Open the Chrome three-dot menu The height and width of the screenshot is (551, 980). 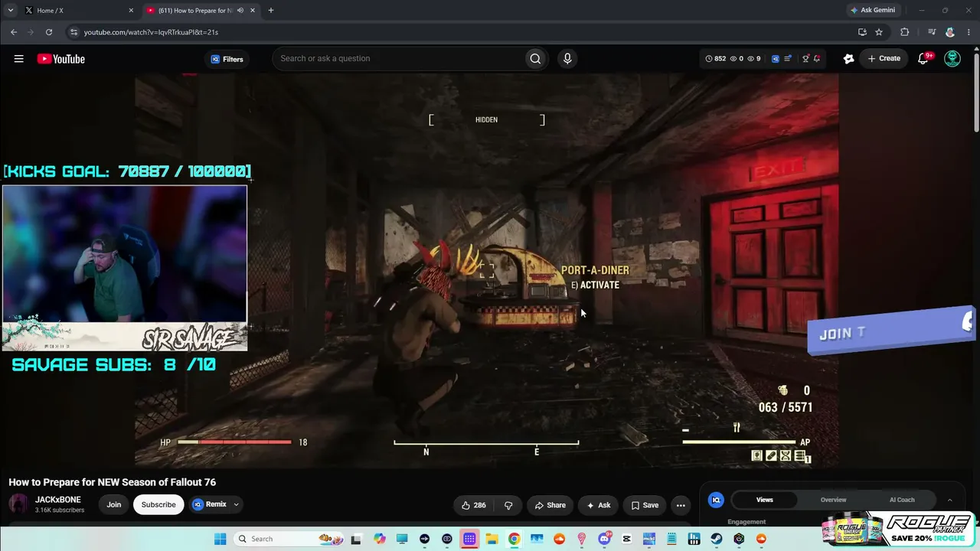[x=968, y=32]
